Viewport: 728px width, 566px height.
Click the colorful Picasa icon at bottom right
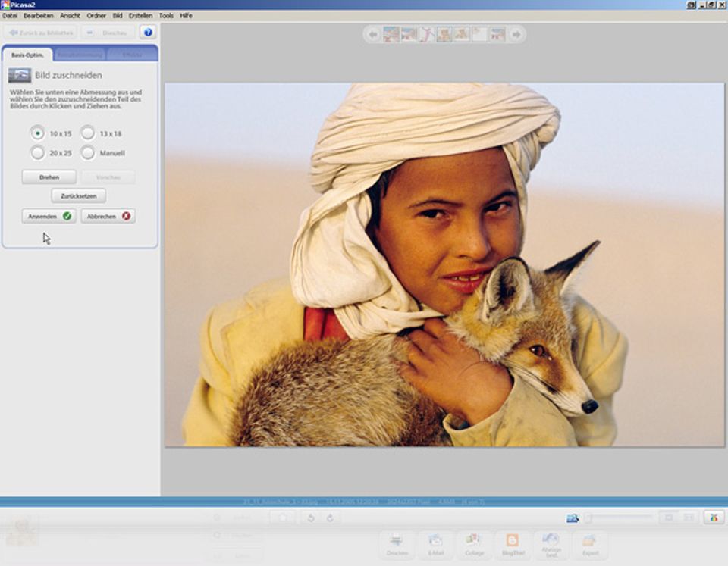click(x=714, y=518)
